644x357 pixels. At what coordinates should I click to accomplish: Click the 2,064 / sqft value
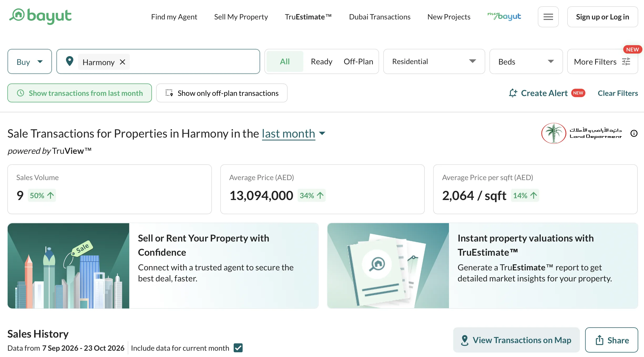[474, 195]
